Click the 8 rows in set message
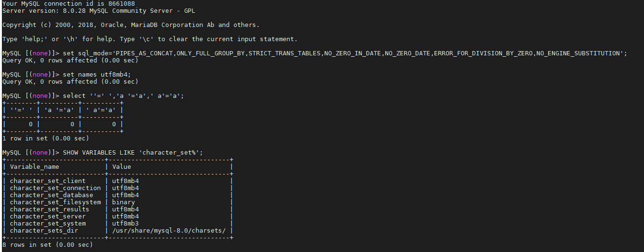644x252 pixels. coord(48,244)
